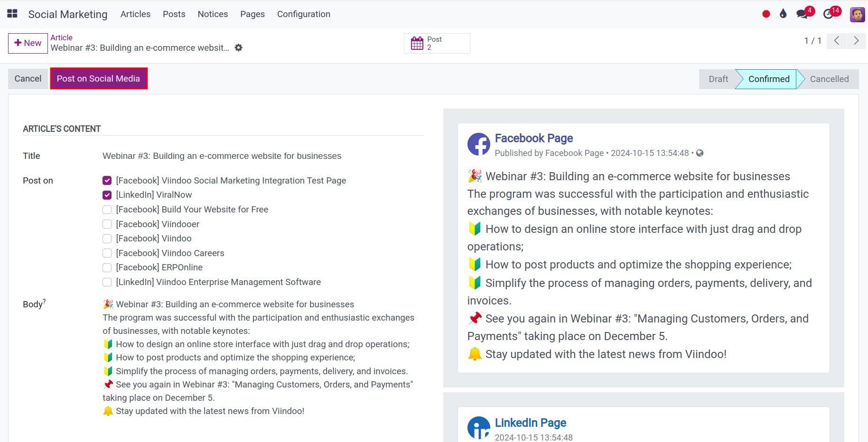The height and width of the screenshot is (442, 868).
Task: Check the [Facebook] Viindoo Careers checkbox
Action: click(107, 253)
